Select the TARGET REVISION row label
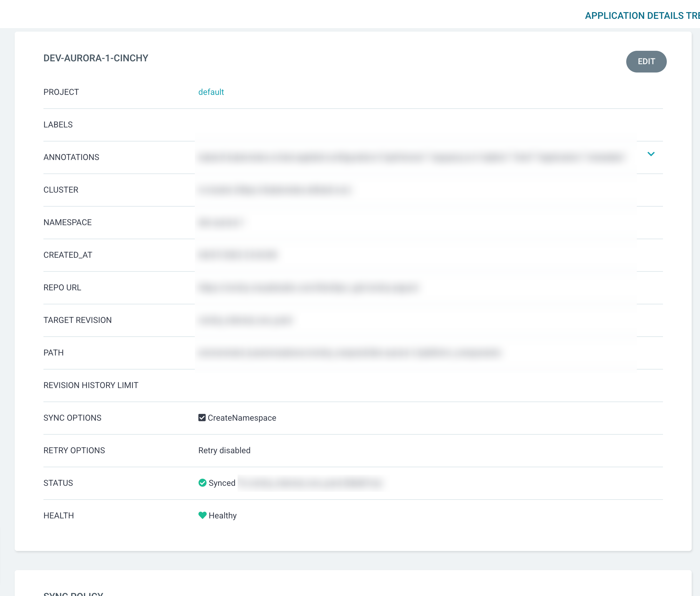 (77, 320)
